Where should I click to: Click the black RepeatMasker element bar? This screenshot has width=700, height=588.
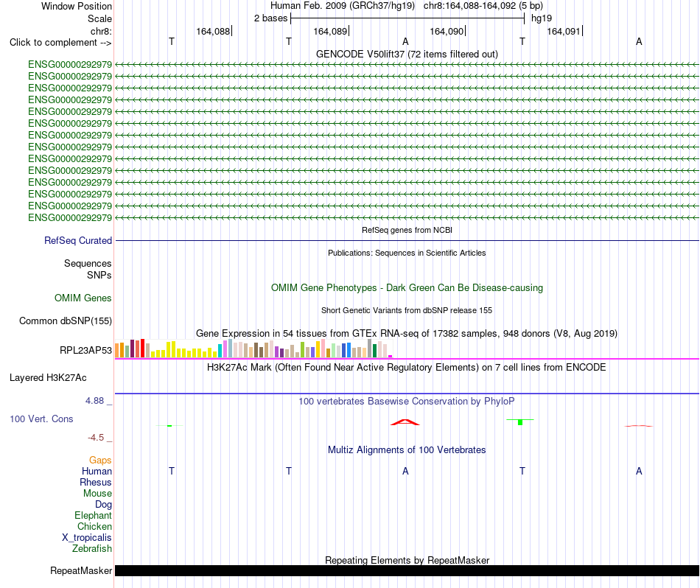pyautogui.click(x=407, y=570)
